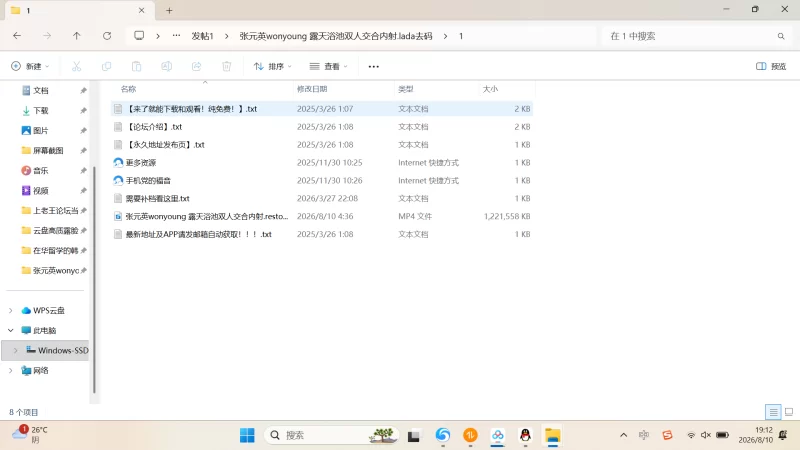
Task: Open the Task View taskbar icon
Action: click(x=414, y=436)
